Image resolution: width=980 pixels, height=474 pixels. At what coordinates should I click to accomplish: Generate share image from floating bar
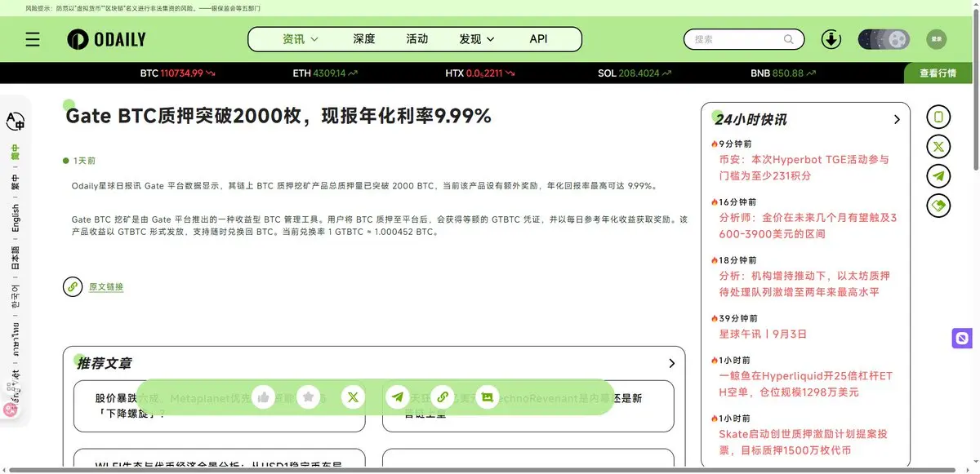[x=488, y=397]
